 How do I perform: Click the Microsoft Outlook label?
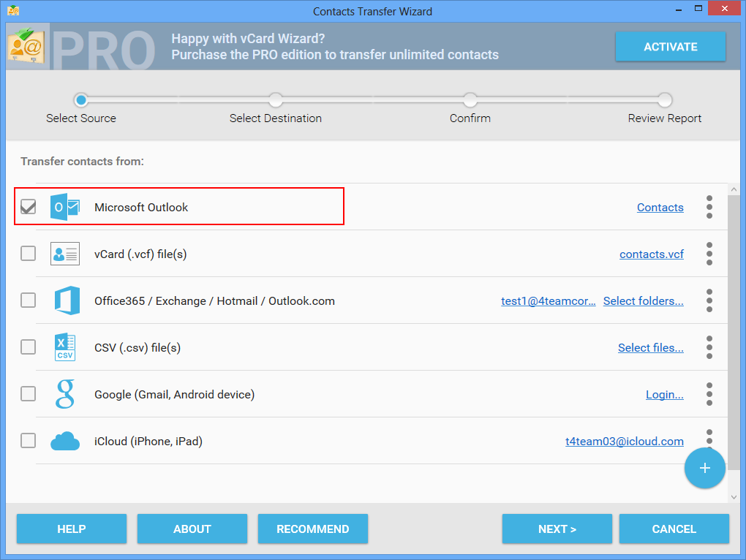click(141, 208)
